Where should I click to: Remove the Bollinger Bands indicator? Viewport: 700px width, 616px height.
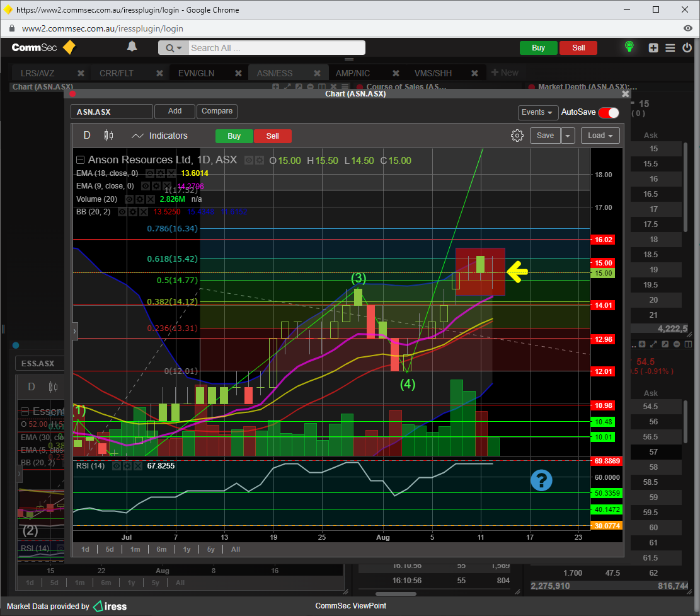143,212
